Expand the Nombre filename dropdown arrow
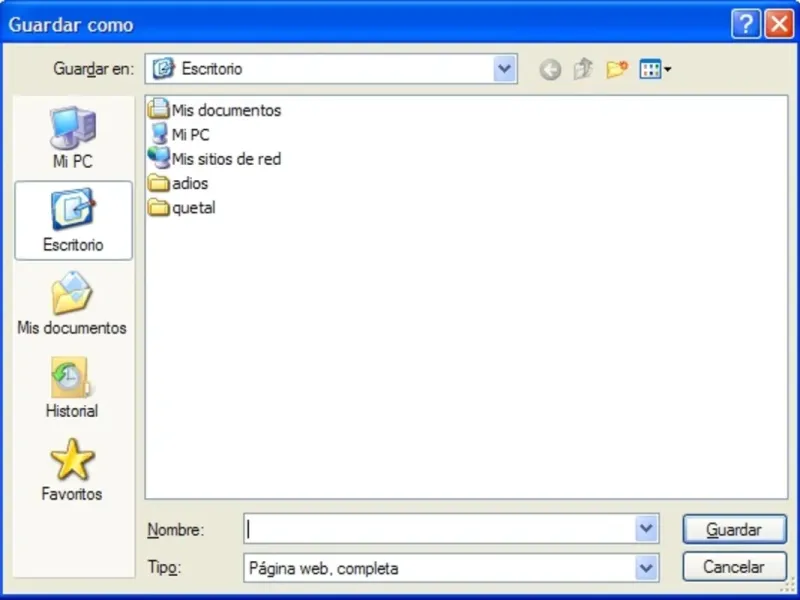 pos(646,529)
